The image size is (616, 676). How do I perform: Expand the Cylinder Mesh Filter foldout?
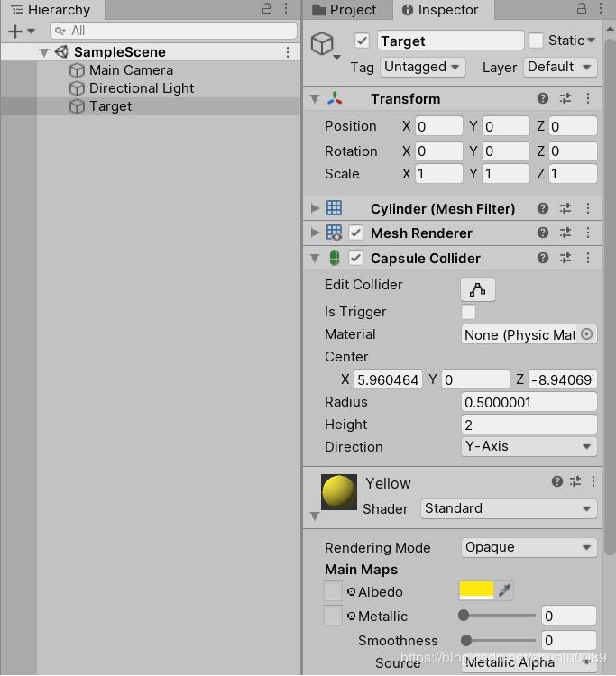(315, 209)
